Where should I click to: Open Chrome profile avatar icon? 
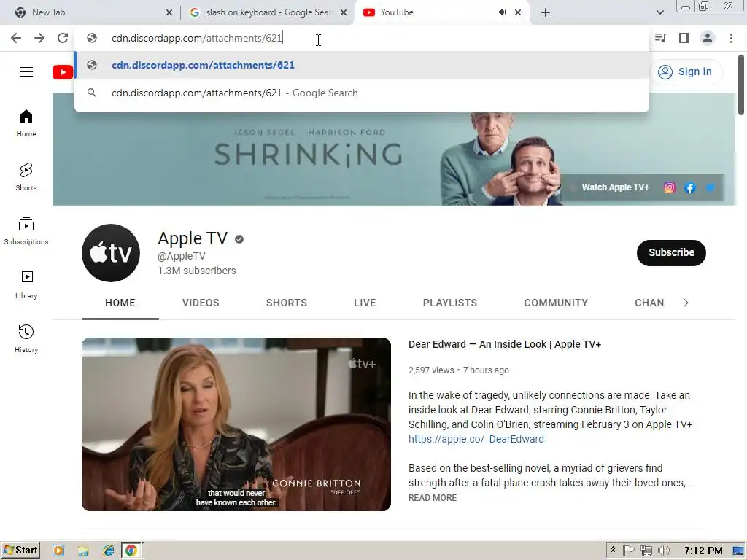pos(708,38)
